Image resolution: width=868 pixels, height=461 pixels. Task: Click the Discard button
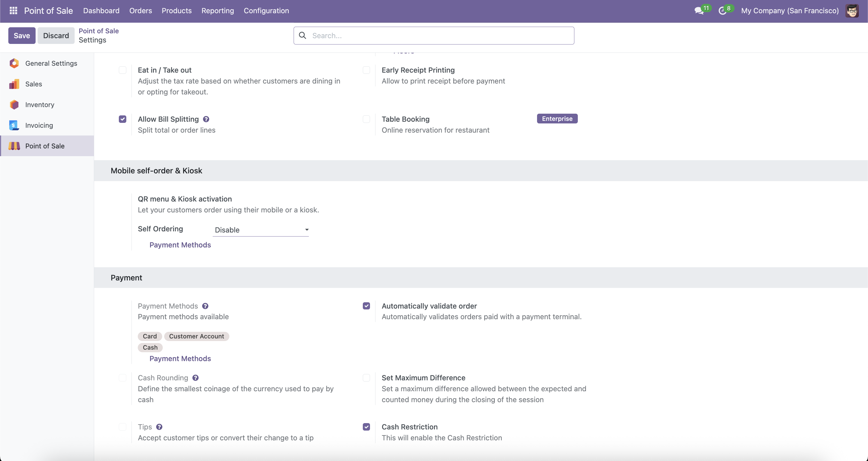click(x=56, y=35)
